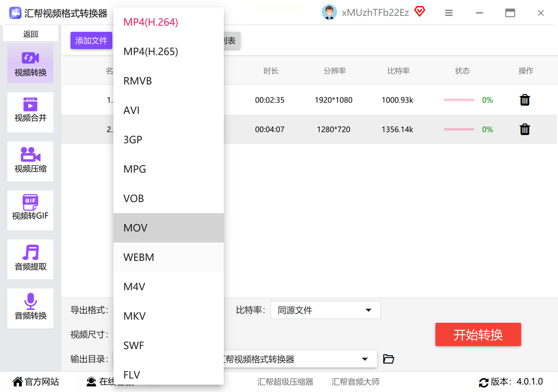Viewport: 558px width, 392px height.
Task: Click 返回 to go back
Action: tap(30, 34)
